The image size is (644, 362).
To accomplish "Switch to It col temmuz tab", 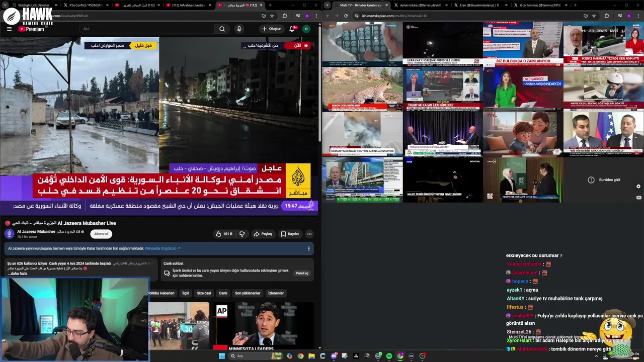I will [x=540, y=5].
